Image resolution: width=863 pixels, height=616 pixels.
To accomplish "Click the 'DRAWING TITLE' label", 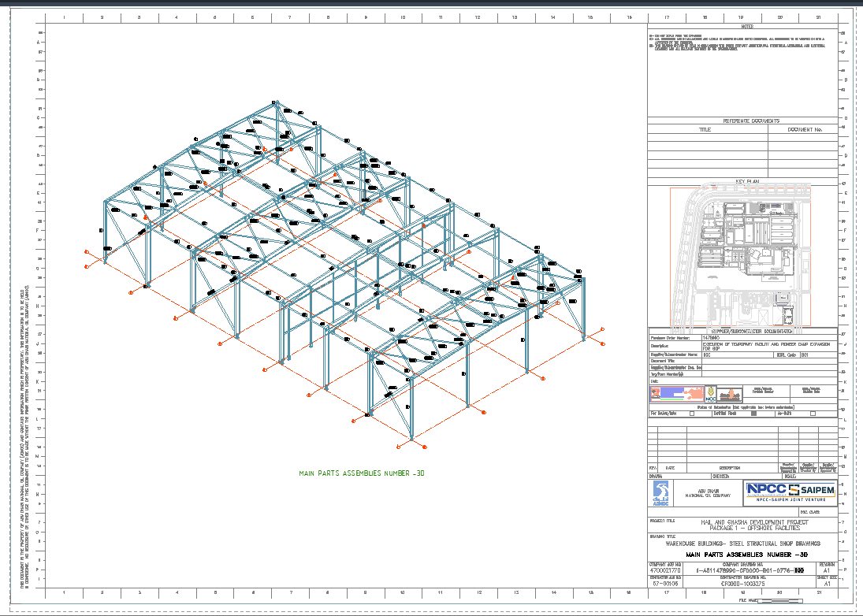I will point(663,536).
